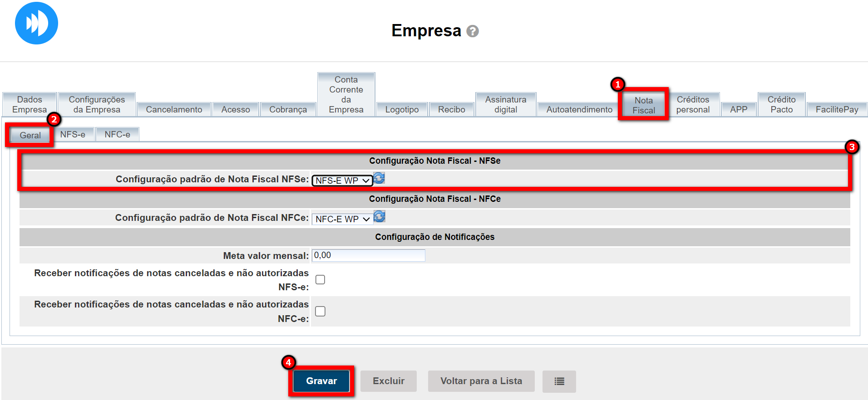The width and height of the screenshot is (868, 400).
Task: Click Voltar para a Lista button
Action: pos(481,381)
